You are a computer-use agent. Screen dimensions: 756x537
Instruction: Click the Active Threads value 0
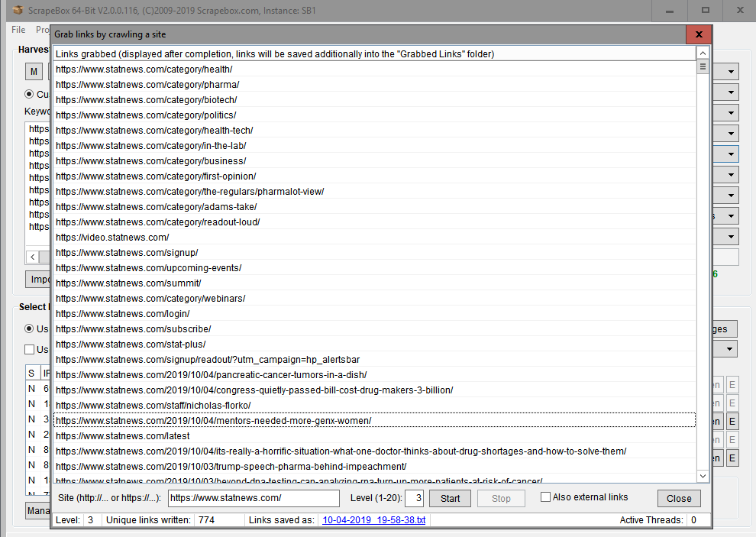693,519
